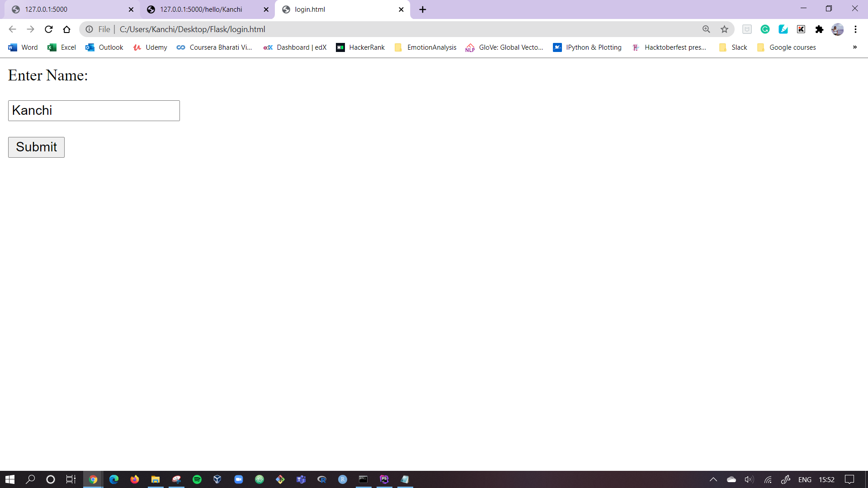The height and width of the screenshot is (488, 868).
Task: Open the Chrome three-dot menu
Action: pyautogui.click(x=855, y=29)
